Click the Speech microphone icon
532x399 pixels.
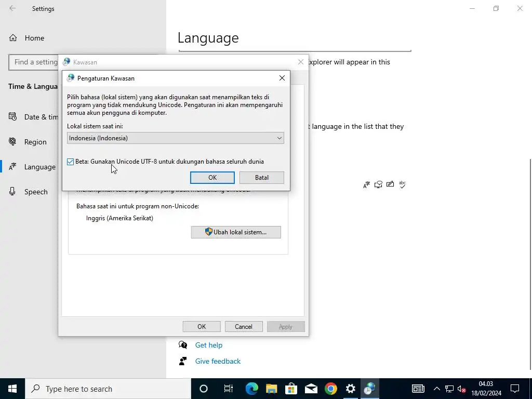(x=12, y=191)
